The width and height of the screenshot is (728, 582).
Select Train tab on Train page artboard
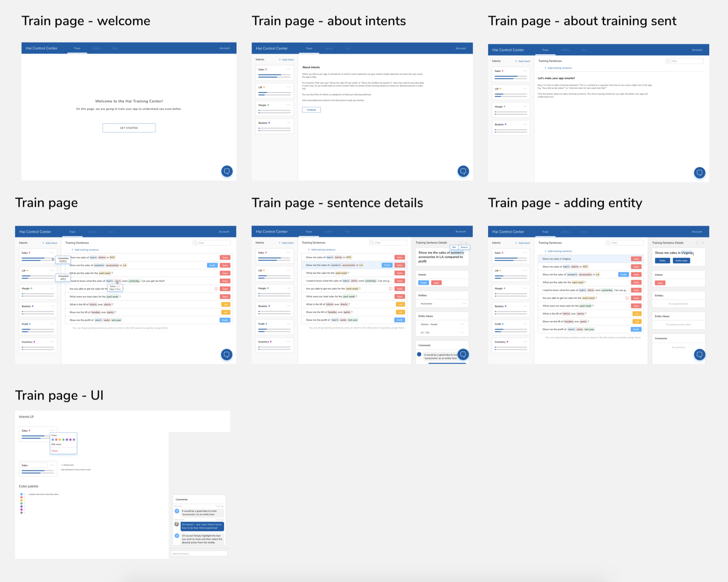click(x=72, y=232)
